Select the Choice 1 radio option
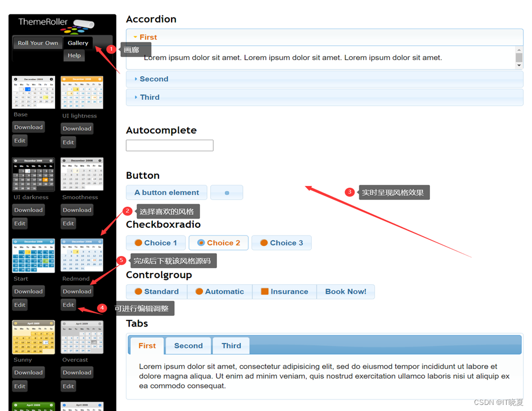 [156, 243]
